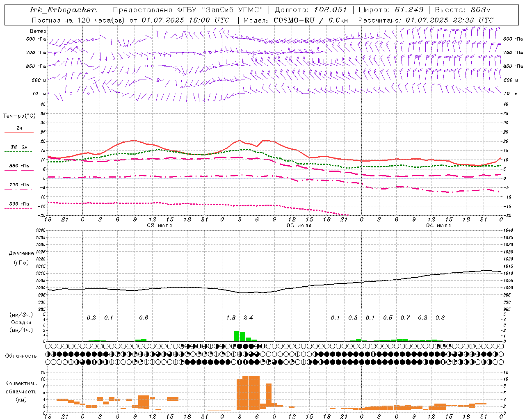Click the Облачность cloud cover label

click(x=21, y=356)
